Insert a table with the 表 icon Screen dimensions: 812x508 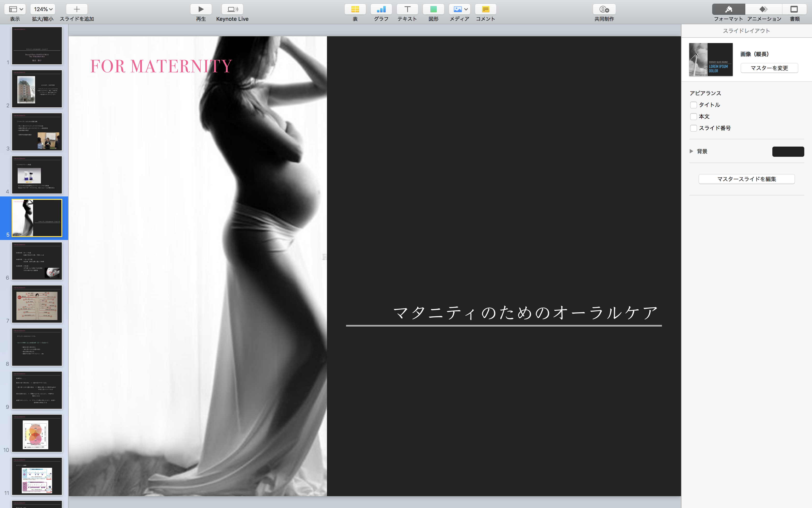point(355,9)
